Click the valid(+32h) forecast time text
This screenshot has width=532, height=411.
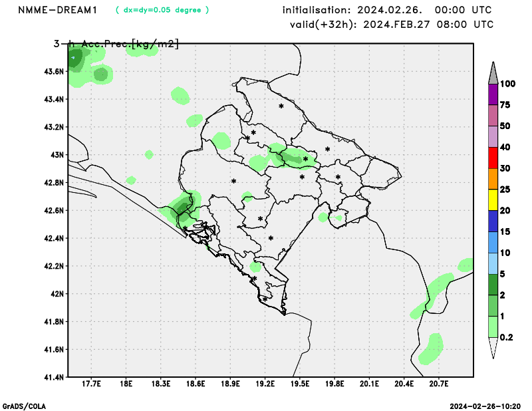[x=391, y=25]
